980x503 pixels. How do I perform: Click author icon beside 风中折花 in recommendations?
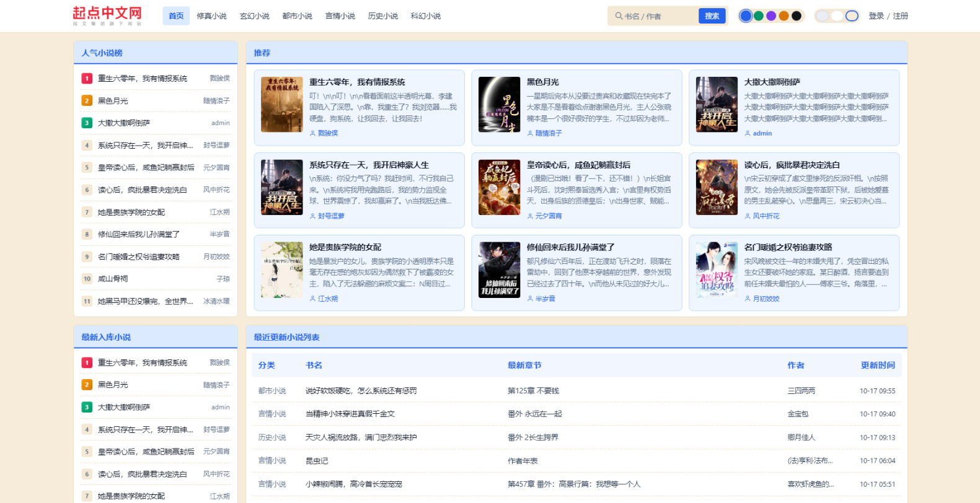(x=748, y=216)
